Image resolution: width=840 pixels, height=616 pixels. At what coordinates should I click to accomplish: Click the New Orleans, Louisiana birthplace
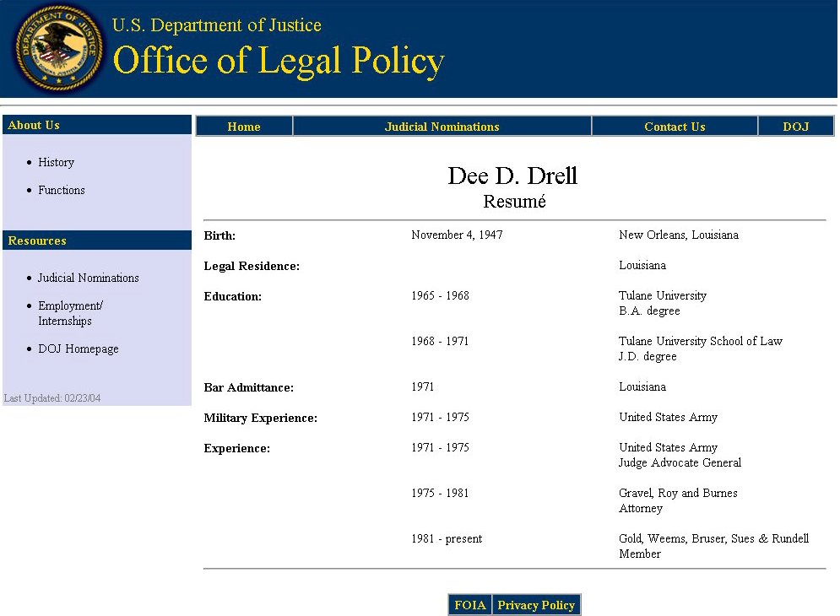pos(679,235)
